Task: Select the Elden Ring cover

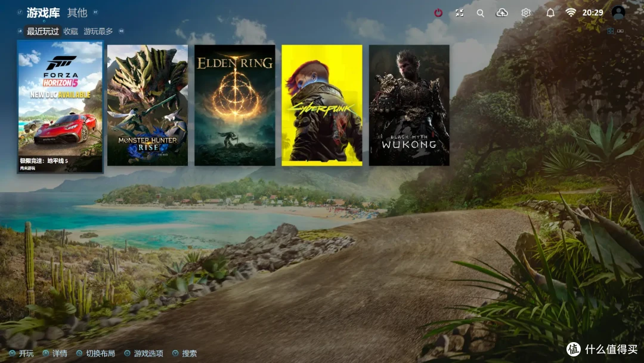Action: 234,105
